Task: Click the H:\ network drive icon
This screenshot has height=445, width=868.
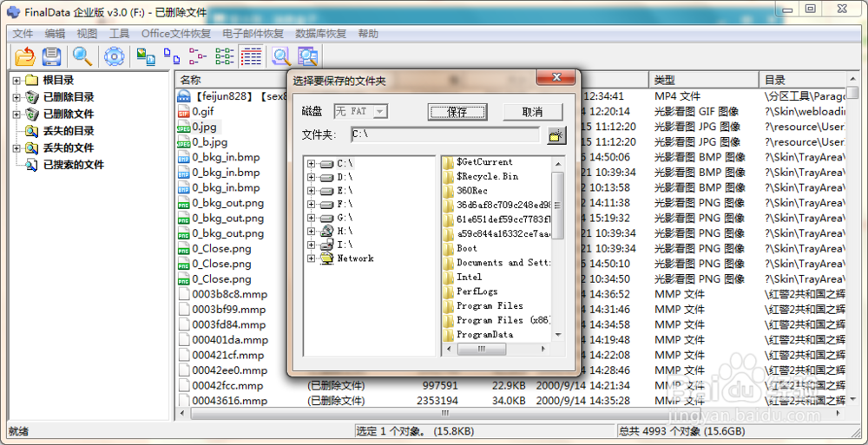Action: coord(327,231)
